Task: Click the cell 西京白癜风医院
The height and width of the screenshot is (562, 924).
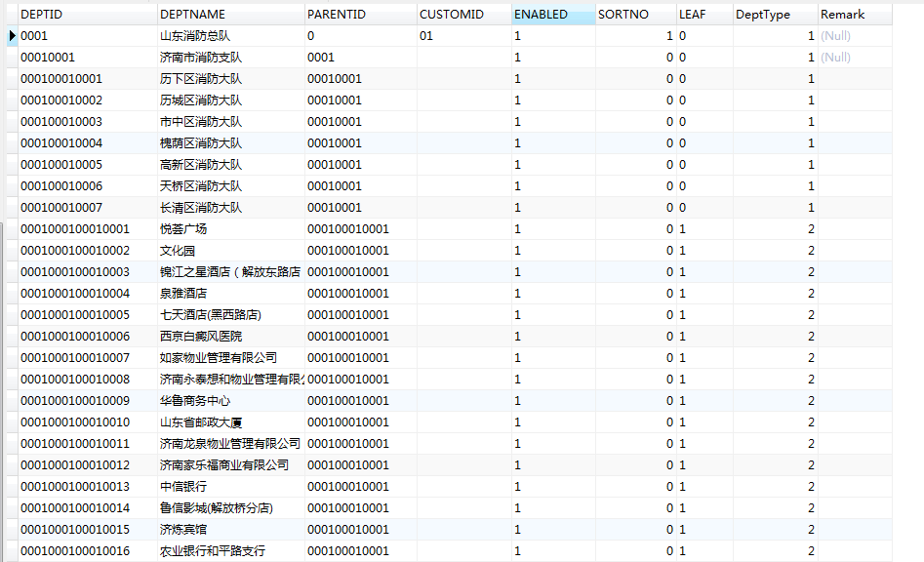Action: click(231, 337)
